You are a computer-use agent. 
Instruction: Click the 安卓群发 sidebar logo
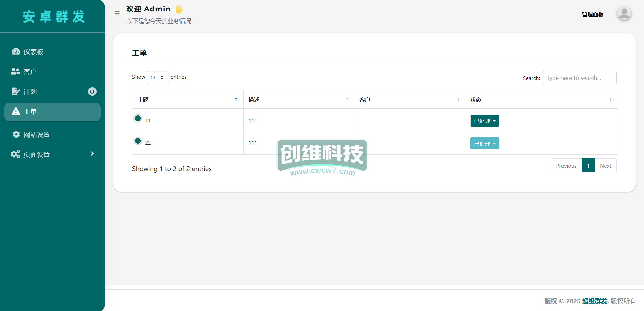tap(54, 16)
